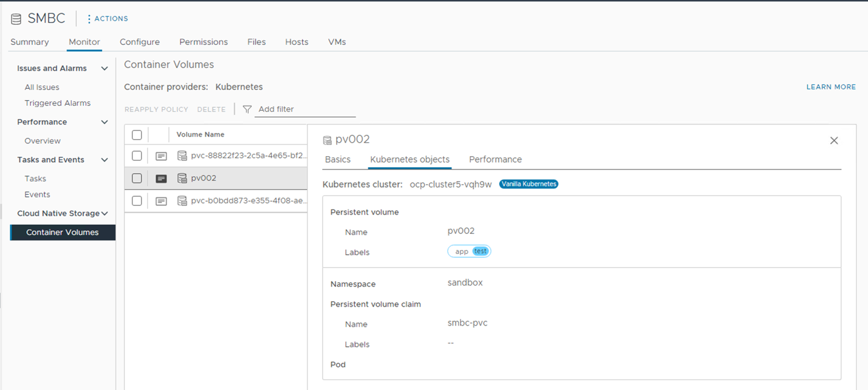
Task: Click the filter funnel icon
Action: tap(247, 109)
